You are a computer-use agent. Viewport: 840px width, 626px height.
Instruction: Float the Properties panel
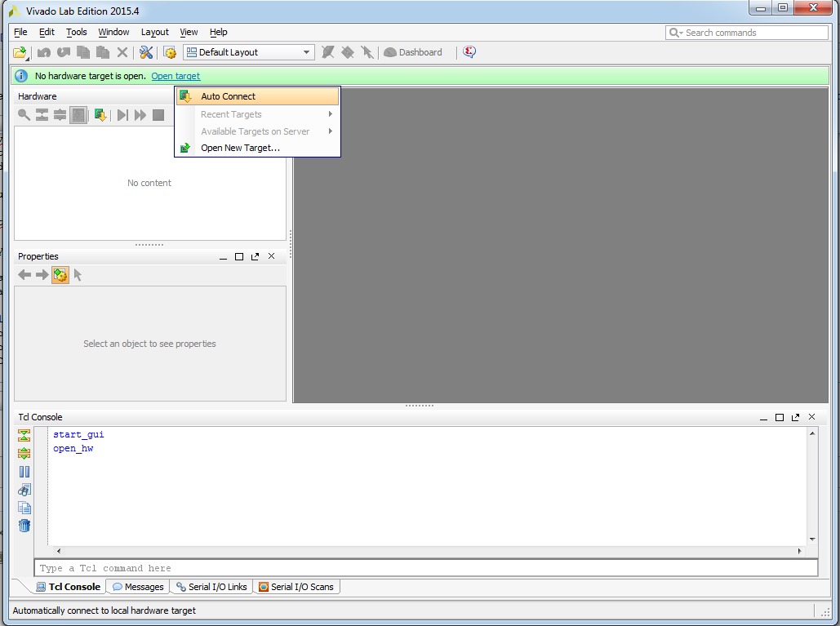(x=255, y=257)
